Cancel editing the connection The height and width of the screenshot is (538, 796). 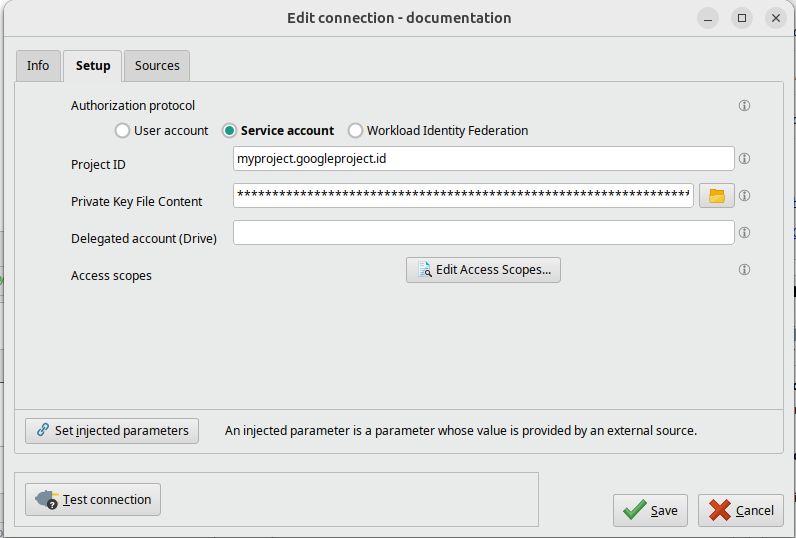click(740, 510)
